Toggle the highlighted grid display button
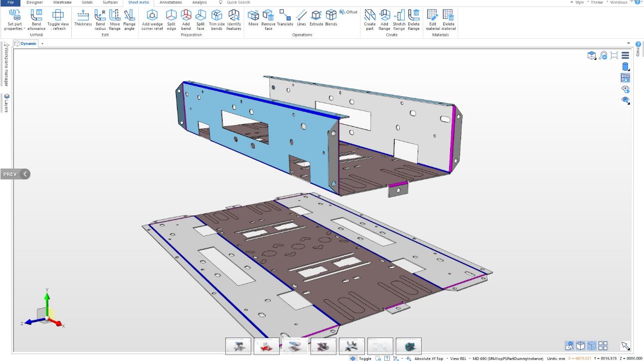The width and height of the screenshot is (644, 361). 625,78
